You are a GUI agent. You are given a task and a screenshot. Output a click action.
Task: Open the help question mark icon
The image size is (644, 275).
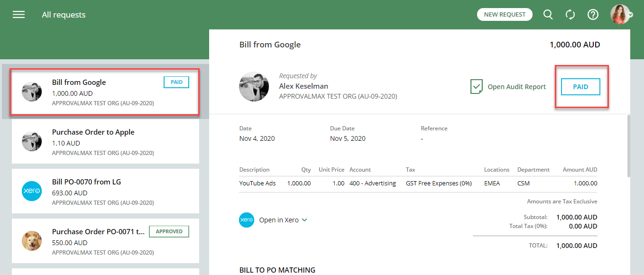tap(593, 15)
